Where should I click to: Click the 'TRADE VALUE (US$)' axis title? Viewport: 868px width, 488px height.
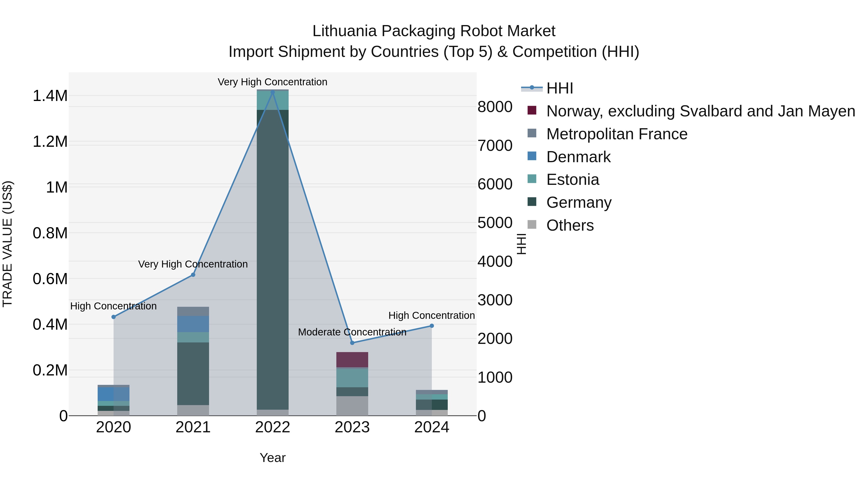[7, 244]
